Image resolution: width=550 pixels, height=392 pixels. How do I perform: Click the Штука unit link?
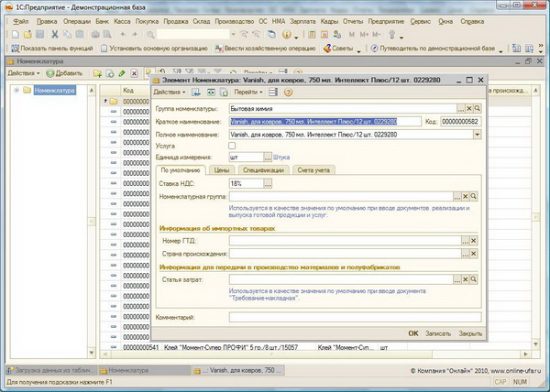(281, 158)
